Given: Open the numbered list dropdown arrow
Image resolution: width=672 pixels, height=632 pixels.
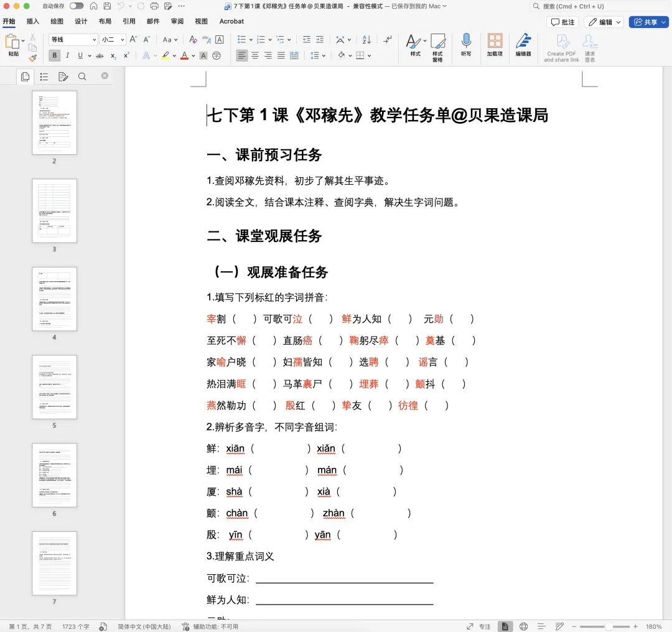Looking at the screenshot, I should tap(270, 40).
